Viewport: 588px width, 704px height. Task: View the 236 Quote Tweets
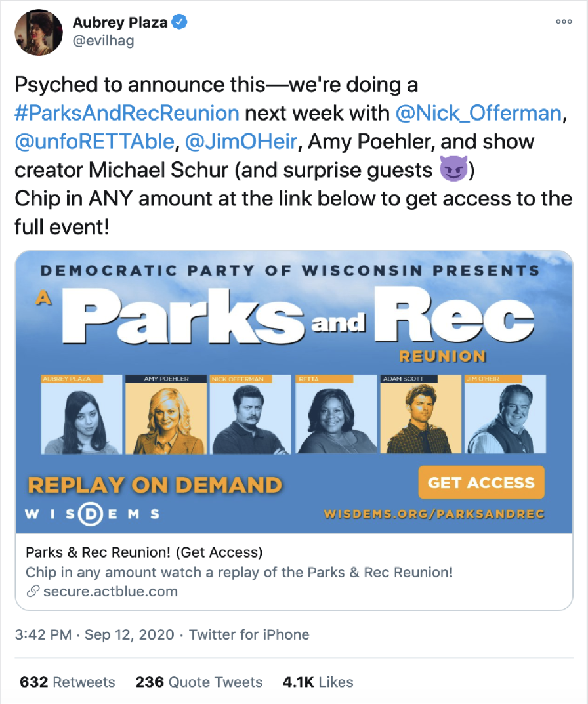[199, 682]
